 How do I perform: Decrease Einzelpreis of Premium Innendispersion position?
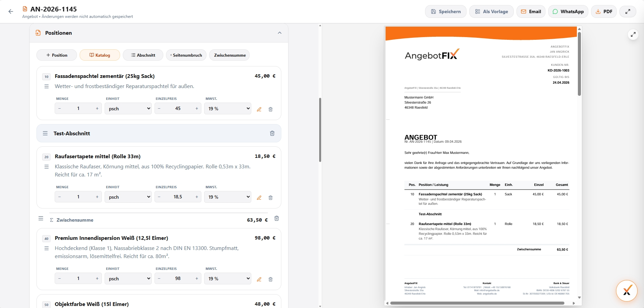coord(159,279)
